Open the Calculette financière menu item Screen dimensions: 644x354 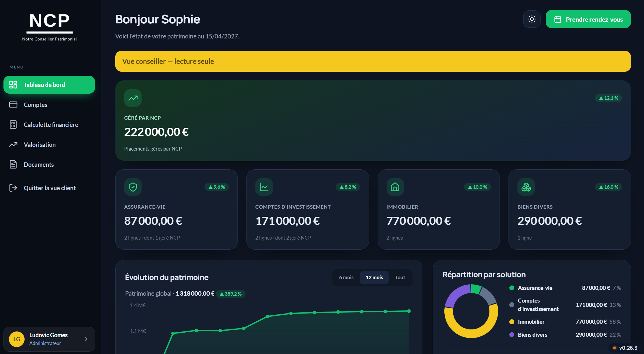coord(49,125)
